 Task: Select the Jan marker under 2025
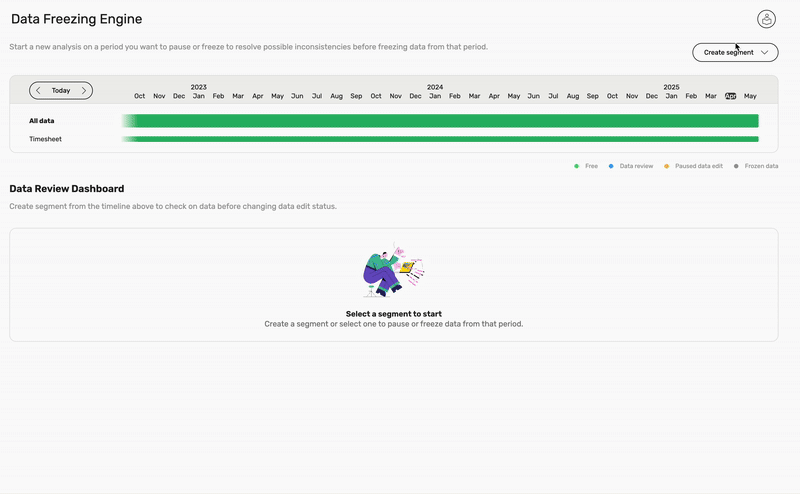671,96
